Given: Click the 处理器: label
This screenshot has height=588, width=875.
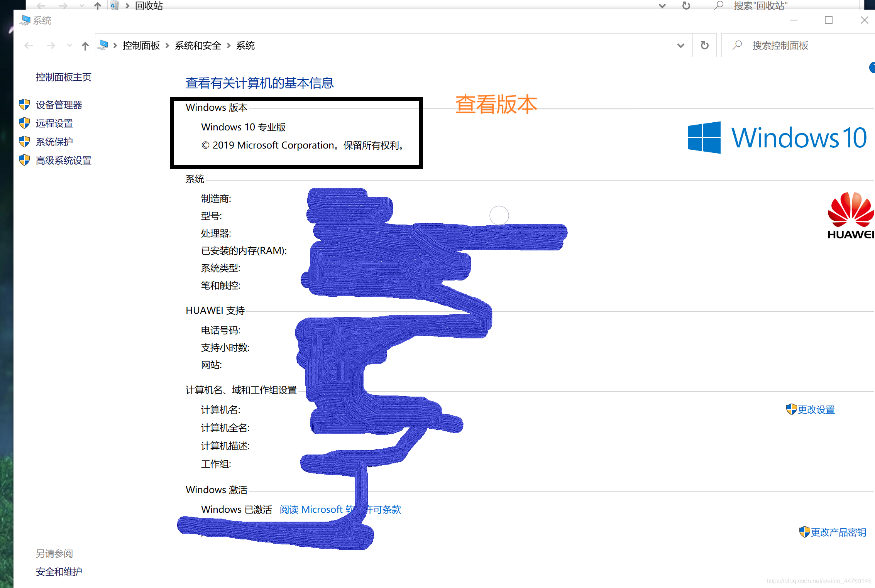Looking at the screenshot, I should pyautogui.click(x=216, y=233).
